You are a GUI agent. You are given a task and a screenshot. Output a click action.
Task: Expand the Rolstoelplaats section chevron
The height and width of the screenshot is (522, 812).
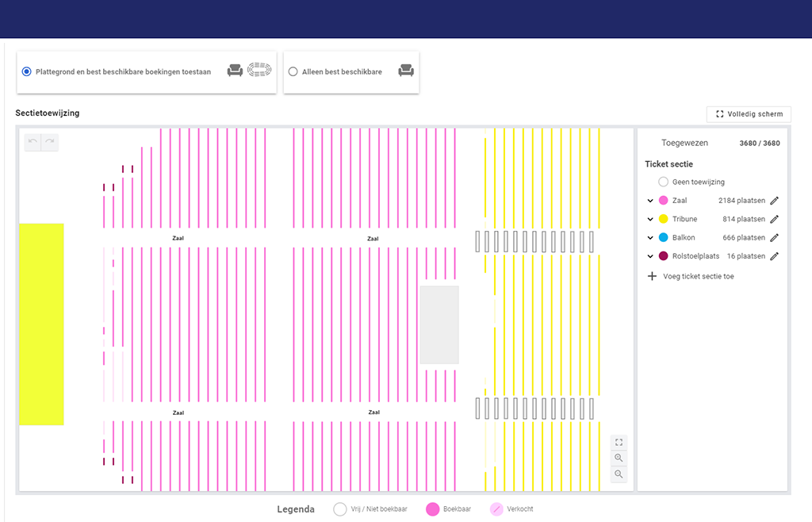[x=650, y=256]
